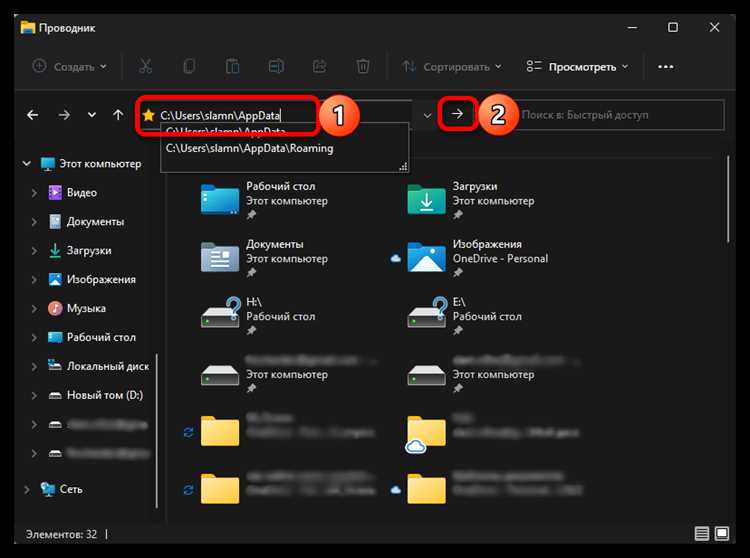Open the Документы pinned folder icon
Viewport: 750px width, 558px height.
pos(220,257)
